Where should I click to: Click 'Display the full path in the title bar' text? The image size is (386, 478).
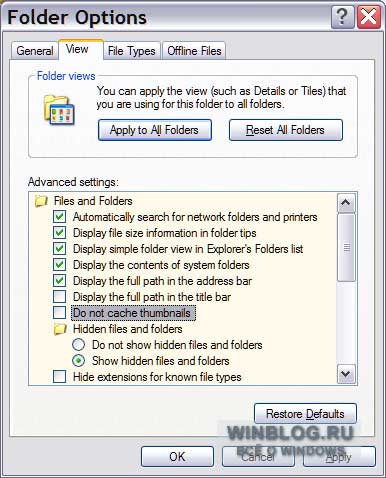(152, 297)
